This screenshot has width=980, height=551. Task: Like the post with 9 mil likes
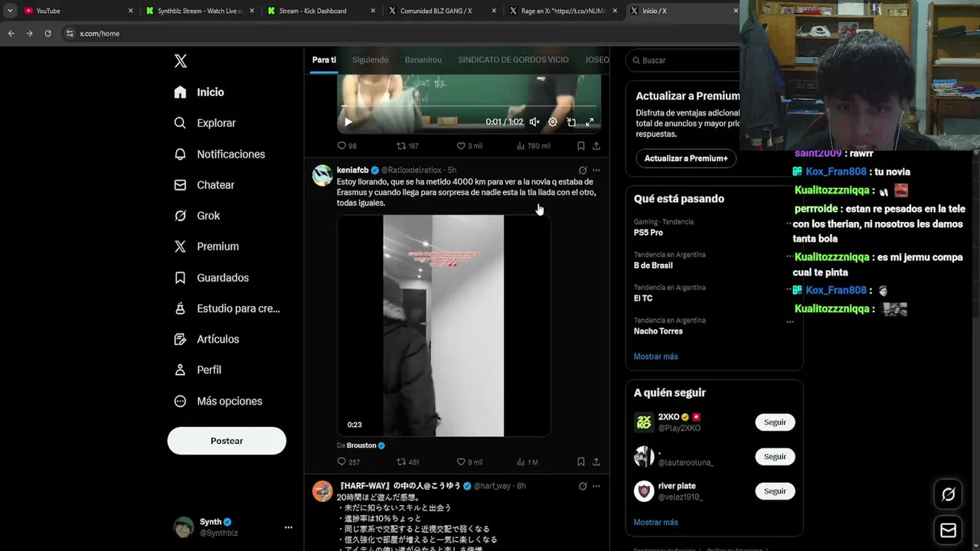tap(469, 461)
